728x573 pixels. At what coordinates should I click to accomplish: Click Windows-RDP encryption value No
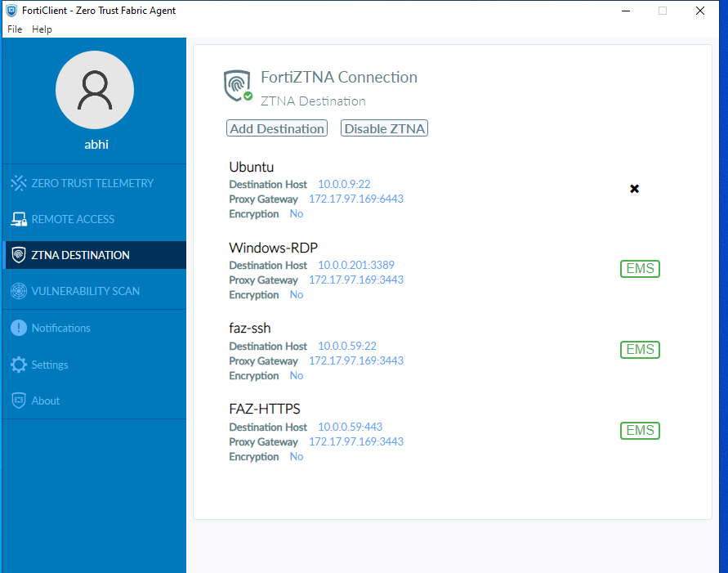pyautogui.click(x=297, y=295)
